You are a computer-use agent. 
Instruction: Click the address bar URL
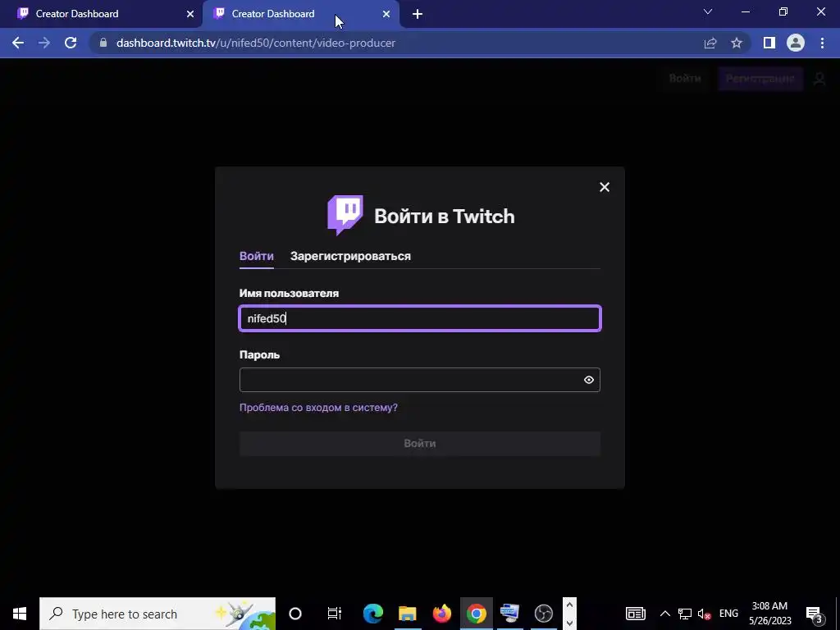[x=256, y=43]
